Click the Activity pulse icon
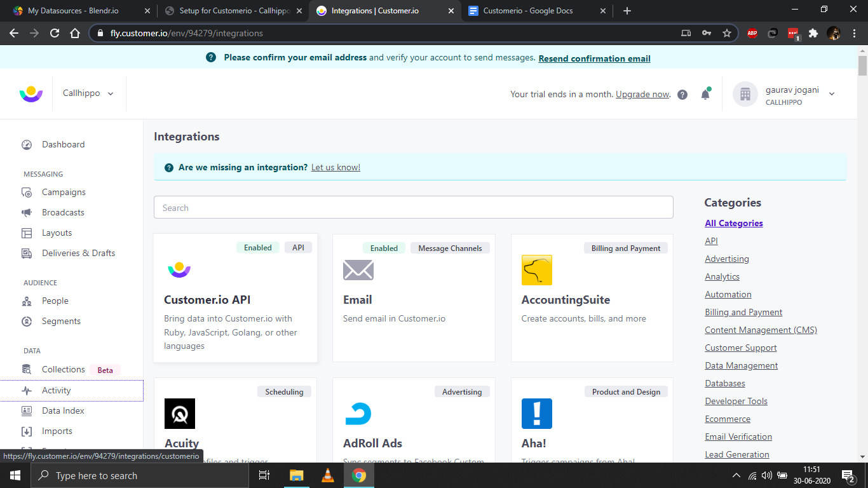The image size is (868, 488). [27, 391]
